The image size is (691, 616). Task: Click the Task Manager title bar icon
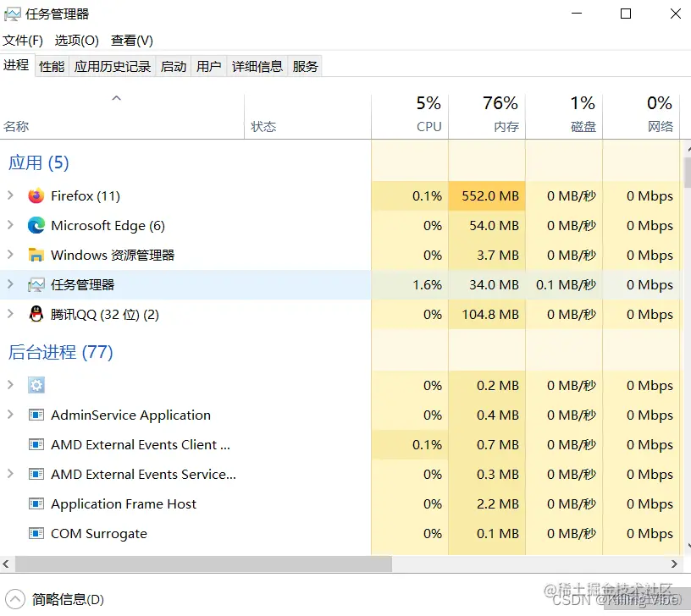pos(12,14)
